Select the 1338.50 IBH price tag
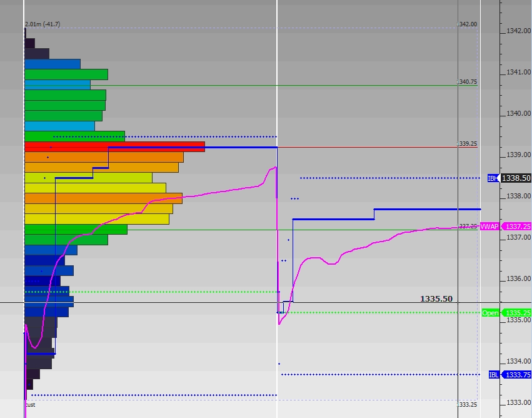 516,178
